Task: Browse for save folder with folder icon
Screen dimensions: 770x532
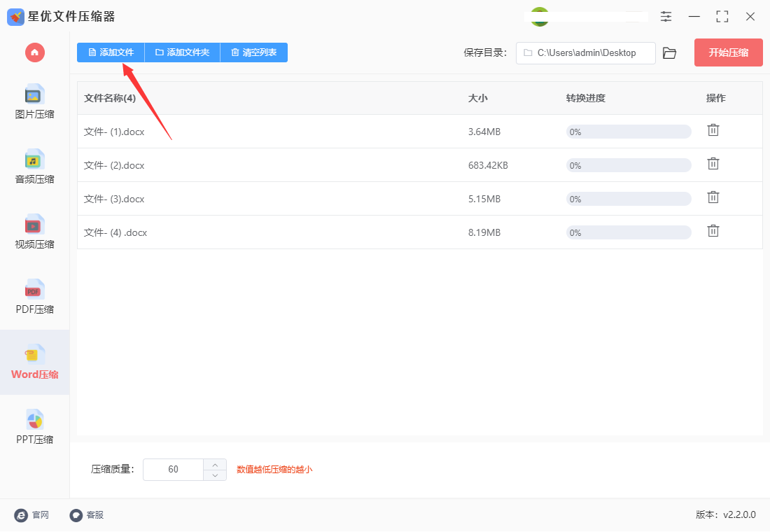Action: pos(669,52)
